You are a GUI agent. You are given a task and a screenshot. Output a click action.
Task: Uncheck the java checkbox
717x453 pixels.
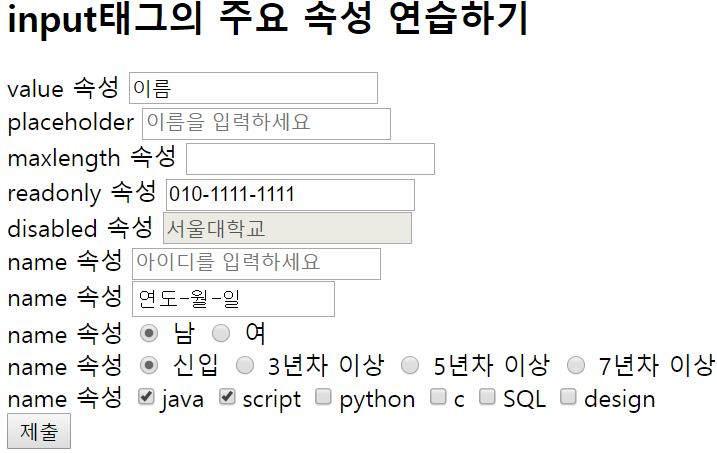pos(146,397)
